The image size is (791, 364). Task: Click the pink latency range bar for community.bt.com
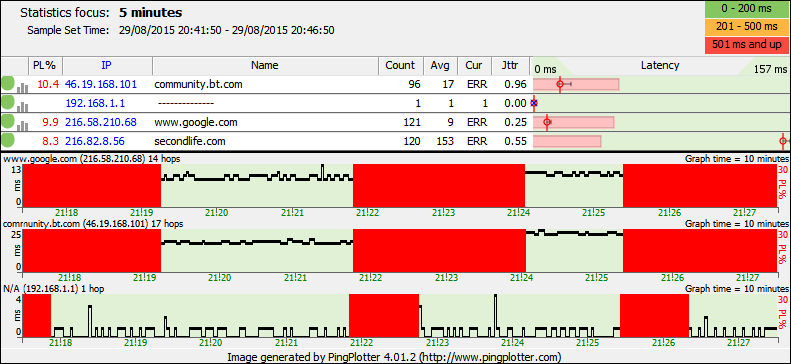click(576, 84)
